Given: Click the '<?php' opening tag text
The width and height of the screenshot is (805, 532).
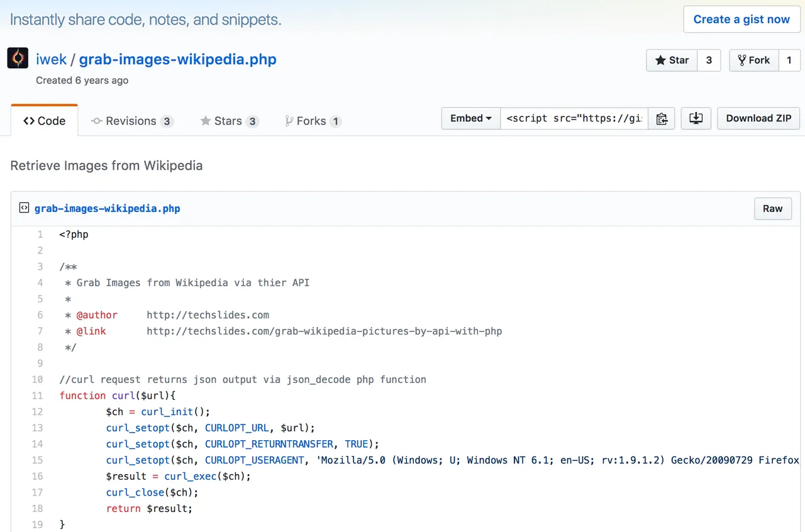Looking at the screenshot, I should pos(74,235).
